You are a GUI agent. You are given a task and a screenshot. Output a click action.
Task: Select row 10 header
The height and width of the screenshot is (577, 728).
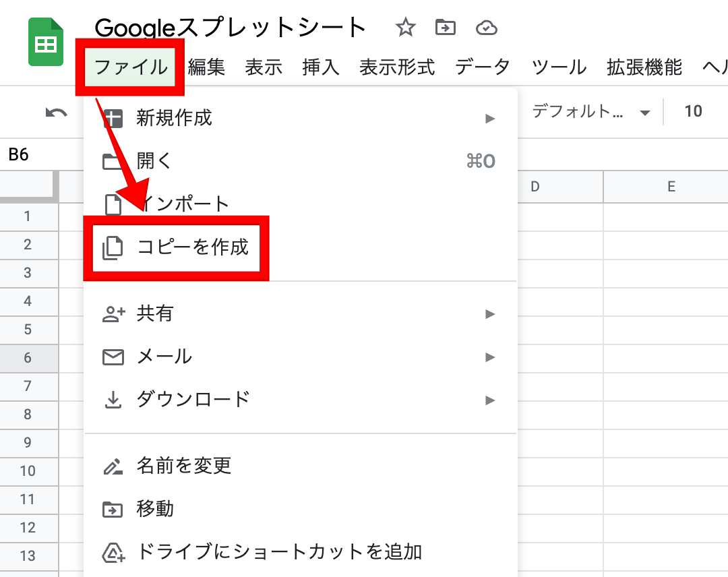(29, 471)
